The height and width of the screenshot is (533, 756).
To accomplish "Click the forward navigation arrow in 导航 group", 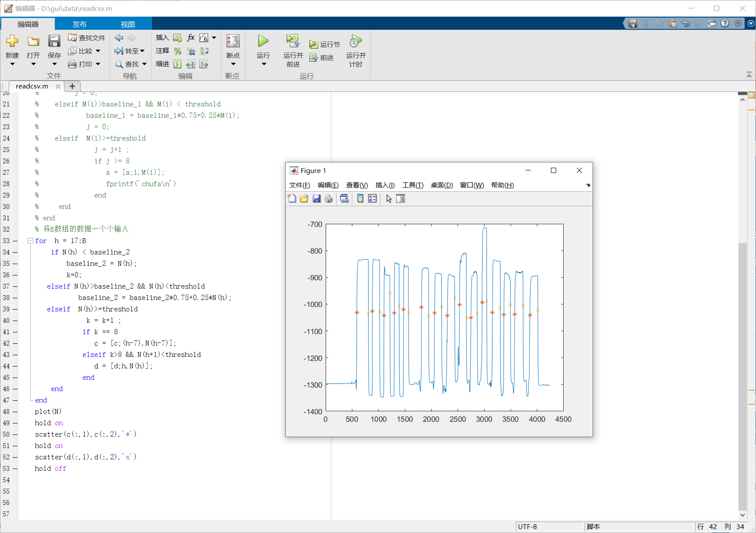I will coord(132,38).
